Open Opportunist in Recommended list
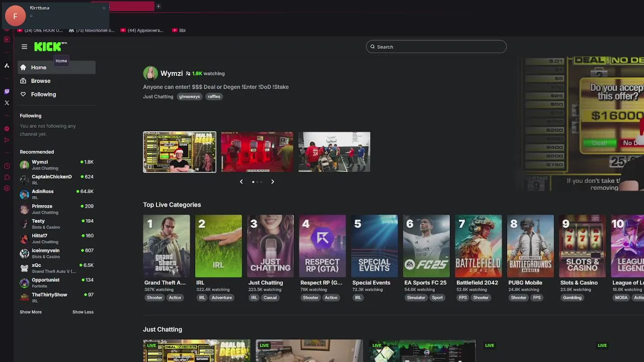The width and height of the screenshot is (644, 362). coord(56,283)
